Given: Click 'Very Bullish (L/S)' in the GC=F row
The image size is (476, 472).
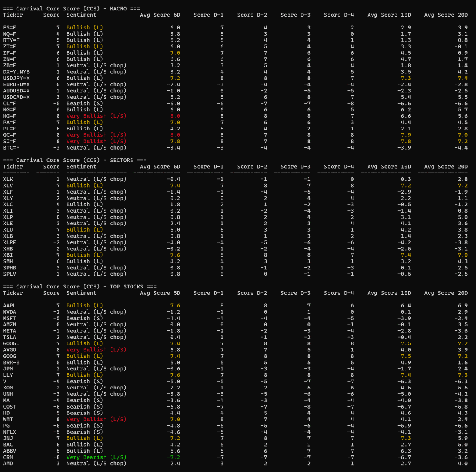Looking at the screenshot, I should click(x=96, y=135).
